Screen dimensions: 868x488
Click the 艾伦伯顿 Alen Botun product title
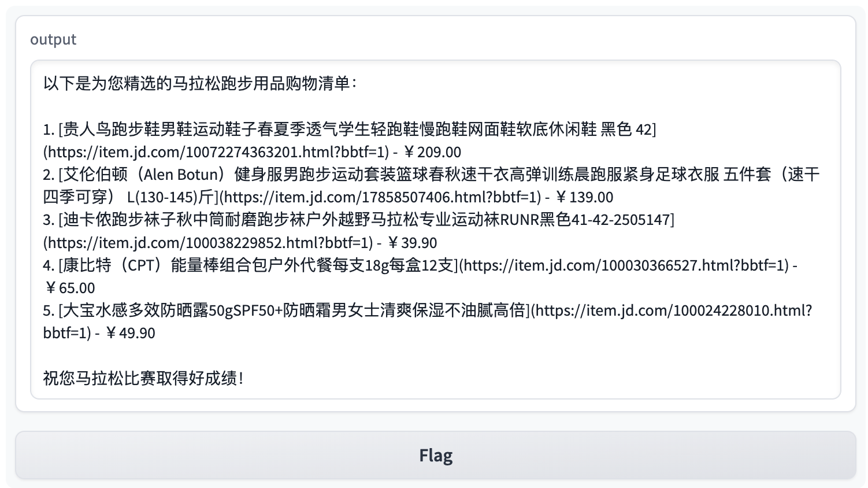point(431,186)
